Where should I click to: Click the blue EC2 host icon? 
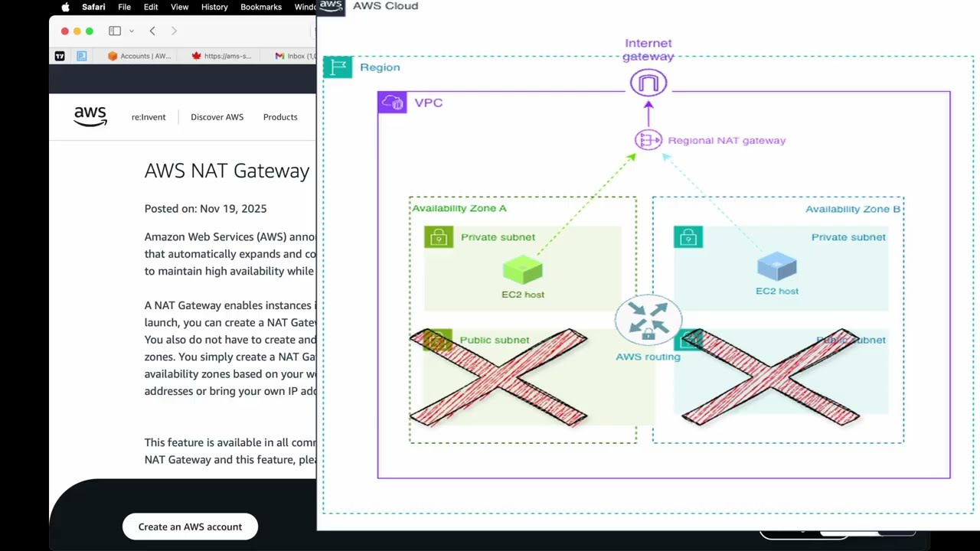pos(777,267)
